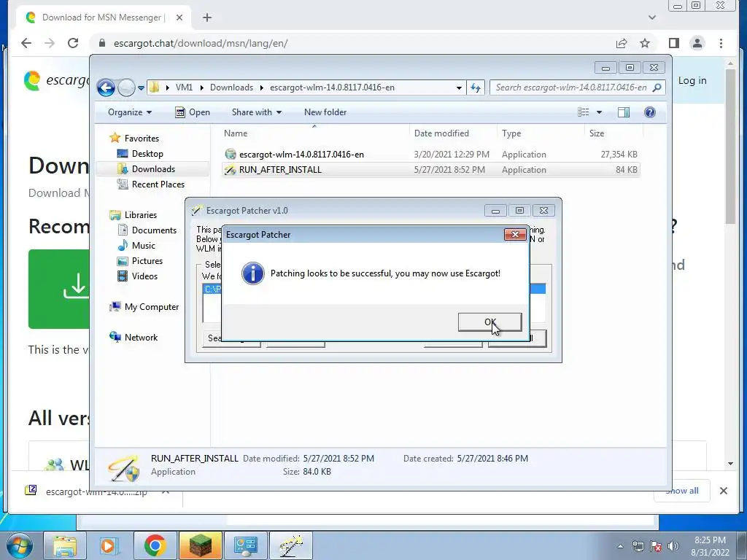Show hidden system tray icons
Screen dimensions: 747x560
coord(620,546)
